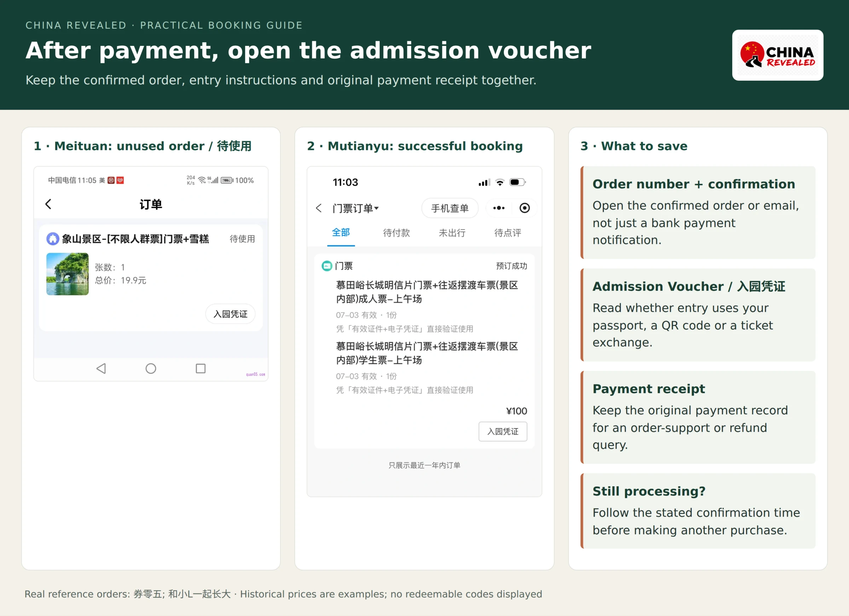This screenshot has height=616, width=849.
Task: Tap 入园凭证 button under ¥100
Action: pyautogui.click(x=503, y=431)
